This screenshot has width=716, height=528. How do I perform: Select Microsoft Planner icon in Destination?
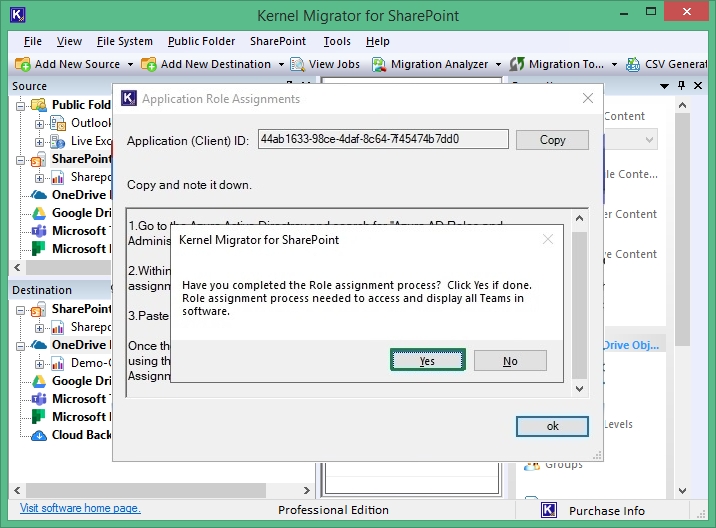pyautogui.click(x=39, y=417)
